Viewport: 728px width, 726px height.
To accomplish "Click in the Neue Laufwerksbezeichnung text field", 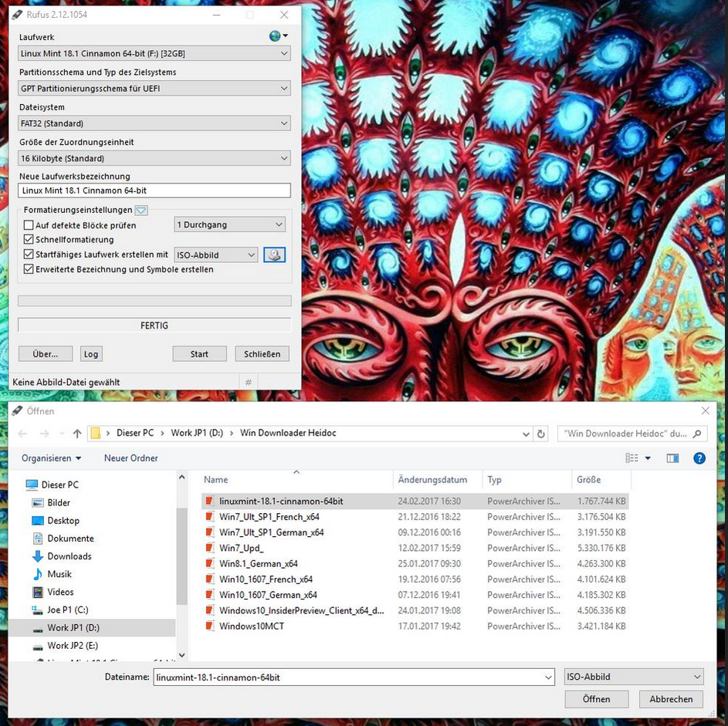I will point(154,191).
